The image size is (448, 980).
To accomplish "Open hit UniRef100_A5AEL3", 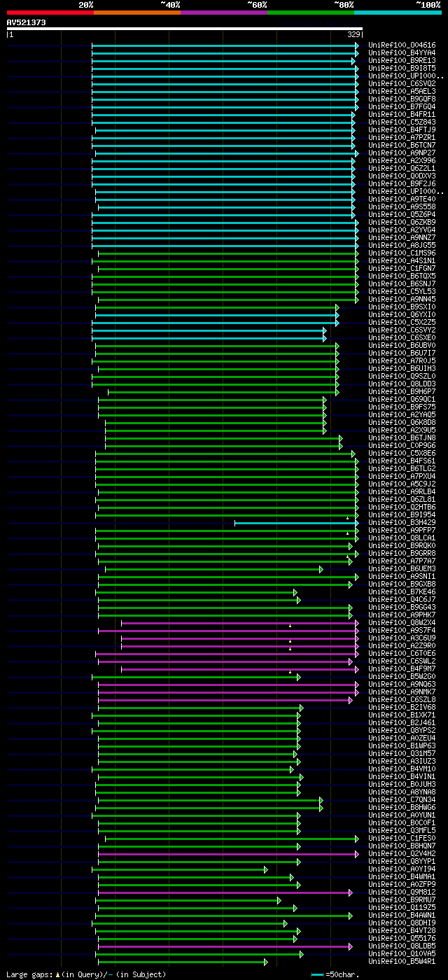I will pyautogui.click(x=402, y=91).
